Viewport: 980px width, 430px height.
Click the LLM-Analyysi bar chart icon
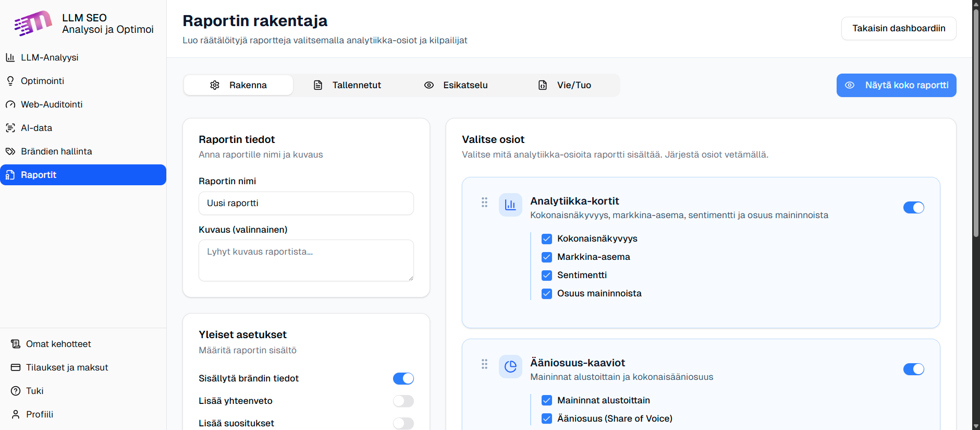click(x=10, y=57)
